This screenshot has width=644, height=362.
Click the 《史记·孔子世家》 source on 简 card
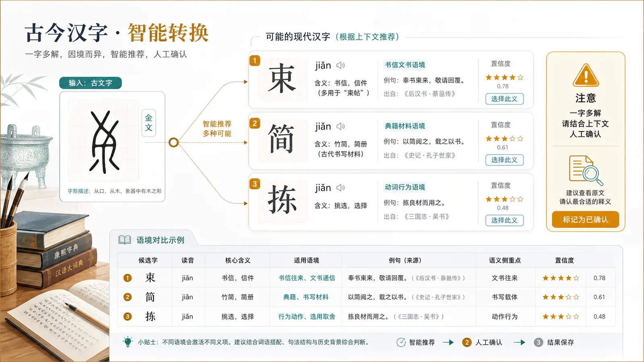tap(429, 155)
